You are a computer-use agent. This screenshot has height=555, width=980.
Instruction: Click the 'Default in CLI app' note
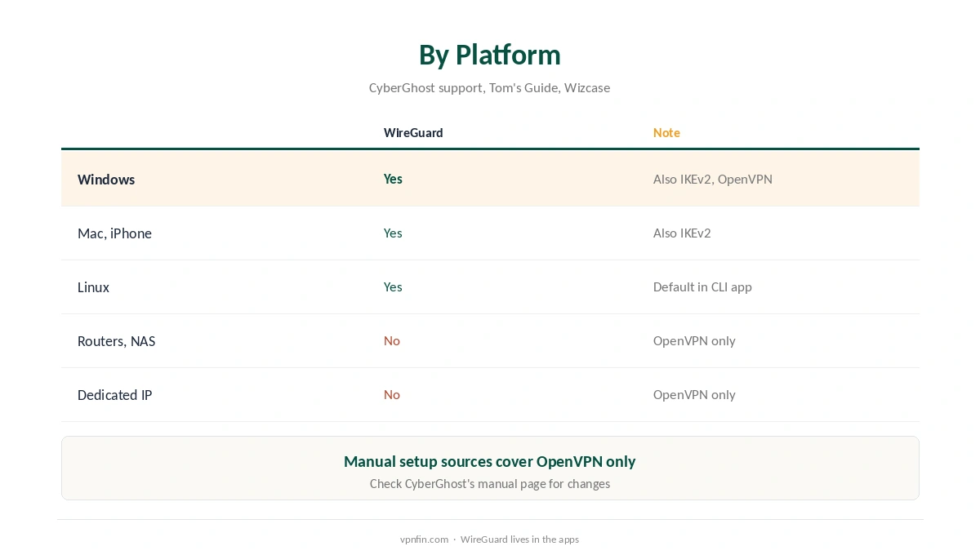pyautogui.click(x=702, y=287)
